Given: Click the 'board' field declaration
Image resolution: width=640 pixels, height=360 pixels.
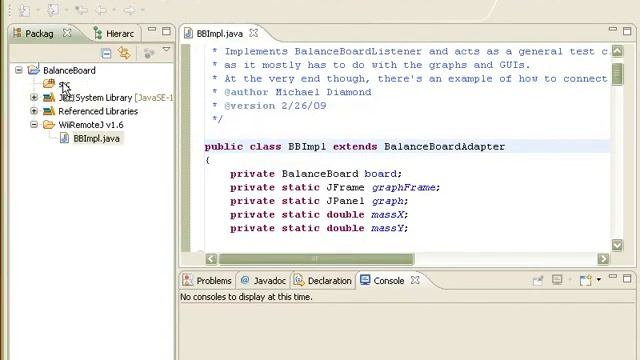Looking at the screenshot, I should pos(380,174).
